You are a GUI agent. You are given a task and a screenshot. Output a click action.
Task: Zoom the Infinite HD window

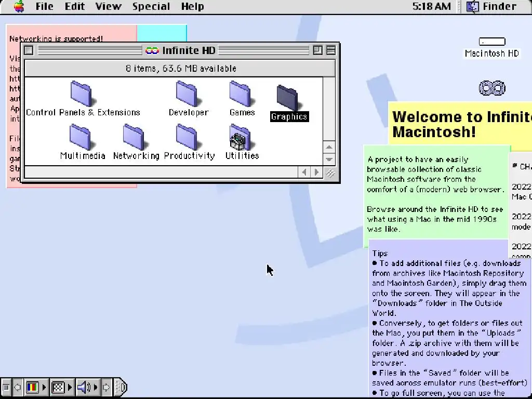318,50
